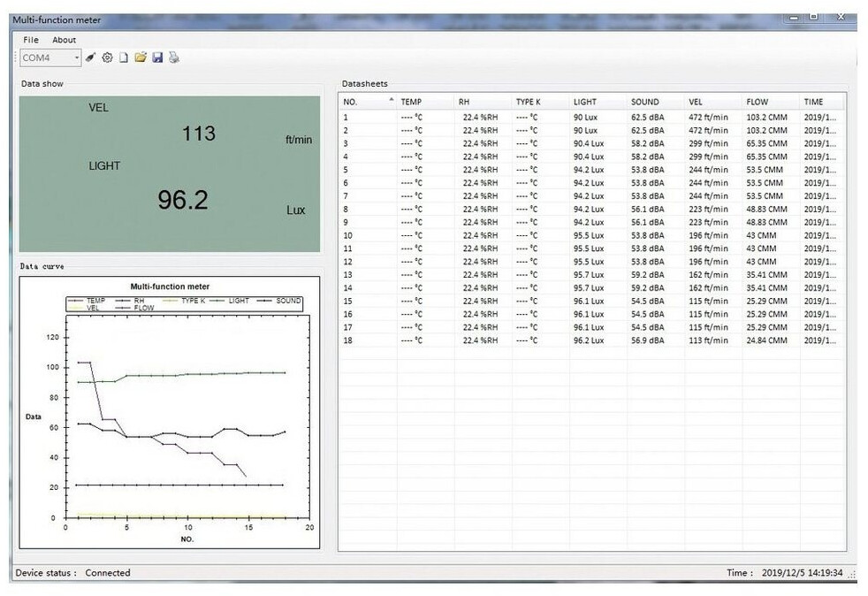Click the 96.2 Lux light reading
The width and height of the screenshot is (868, 596).
click(183, 200)
